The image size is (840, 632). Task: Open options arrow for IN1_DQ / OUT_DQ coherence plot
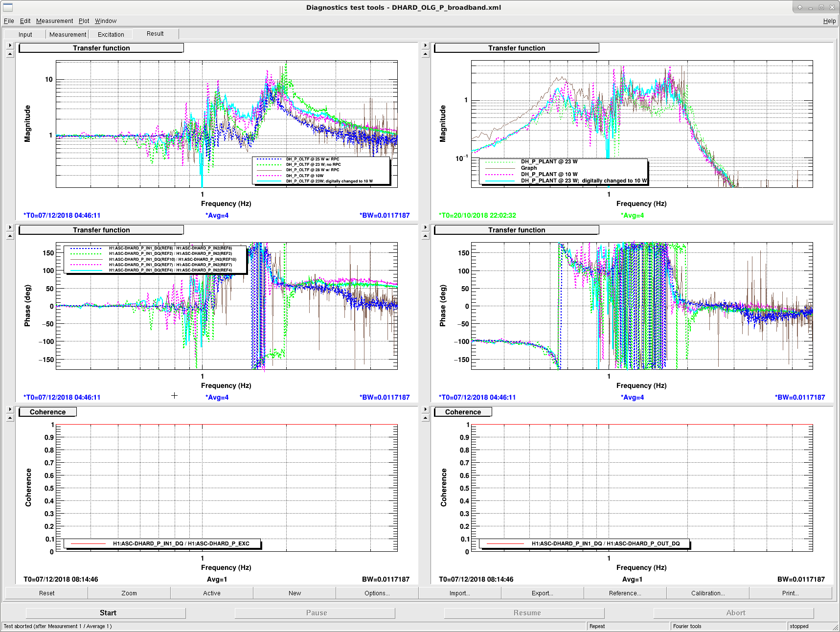[425, 409]
